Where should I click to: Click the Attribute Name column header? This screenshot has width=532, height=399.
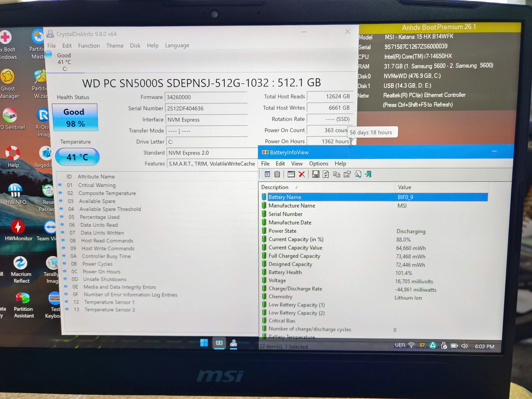coord(96,176)
